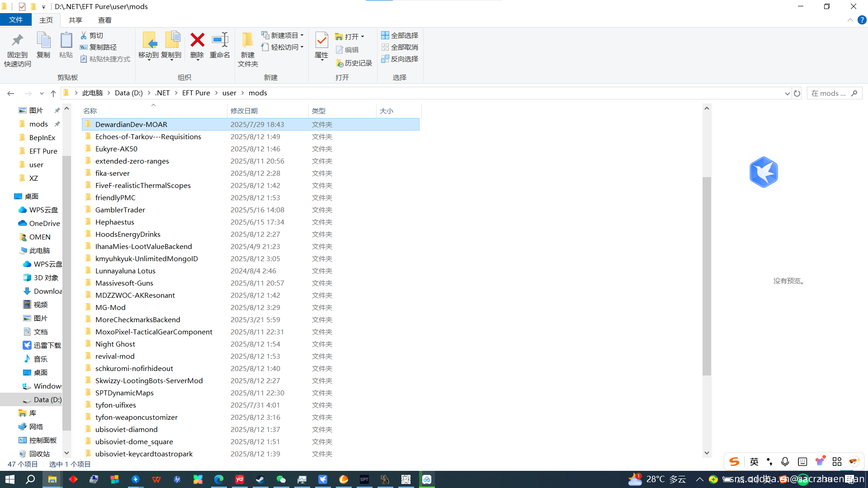Click History (历史记录) icon
Image resolution: width=868 pixels, height=488 pixels.
340,63
